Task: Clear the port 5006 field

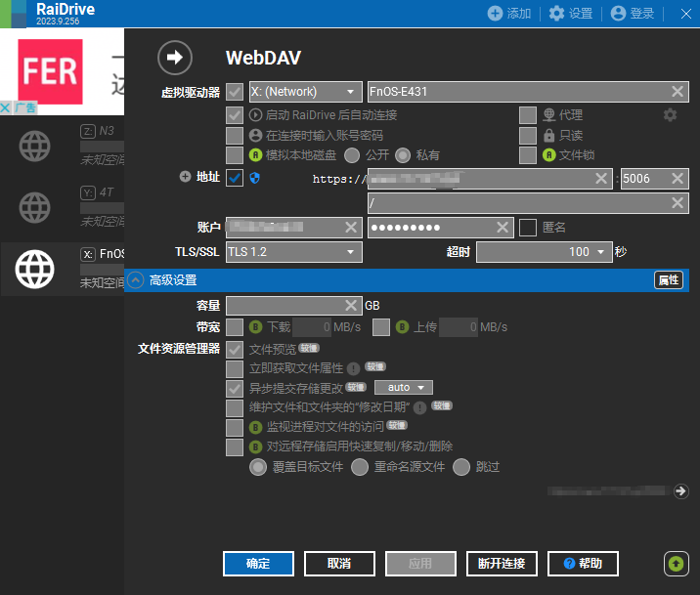Action: [x=678, y=179]
